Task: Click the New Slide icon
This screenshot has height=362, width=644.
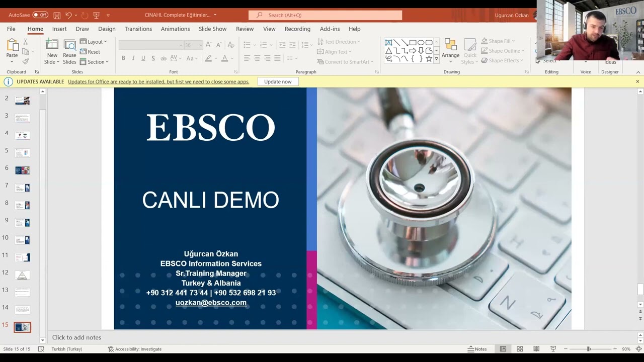Action: [52, 45]
